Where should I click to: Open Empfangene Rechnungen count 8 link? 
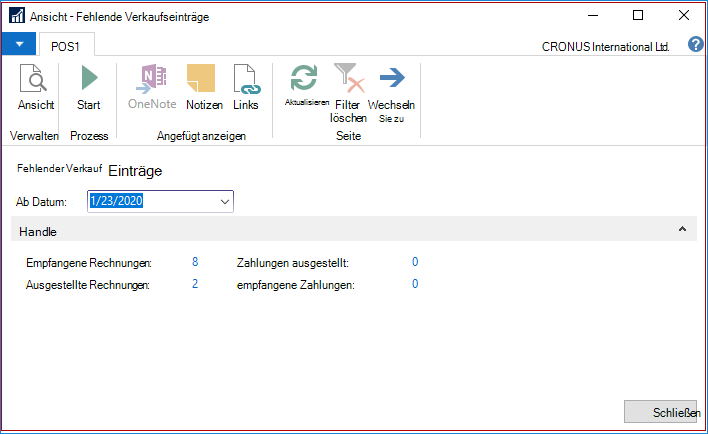click(x=195, y=262)
